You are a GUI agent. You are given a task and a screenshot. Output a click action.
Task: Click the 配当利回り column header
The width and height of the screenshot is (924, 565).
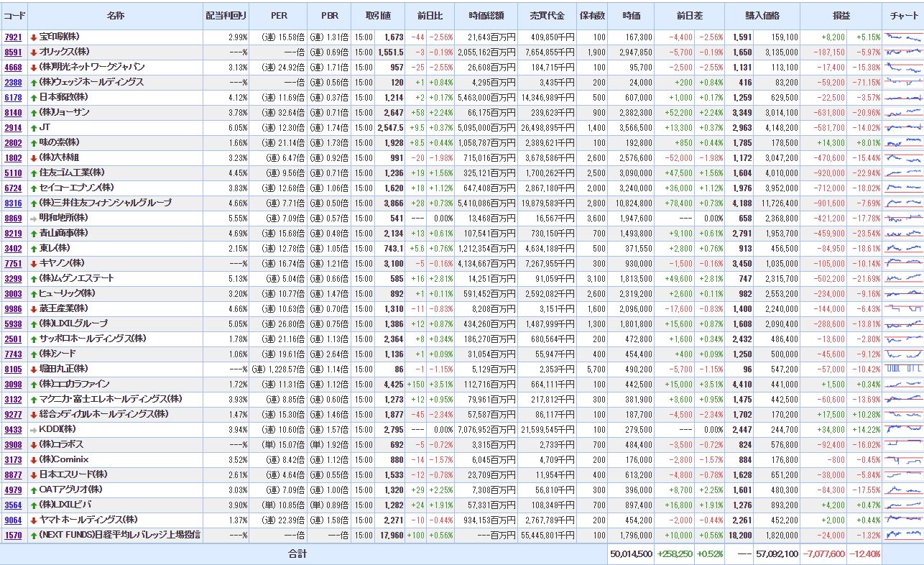[225, 15]
